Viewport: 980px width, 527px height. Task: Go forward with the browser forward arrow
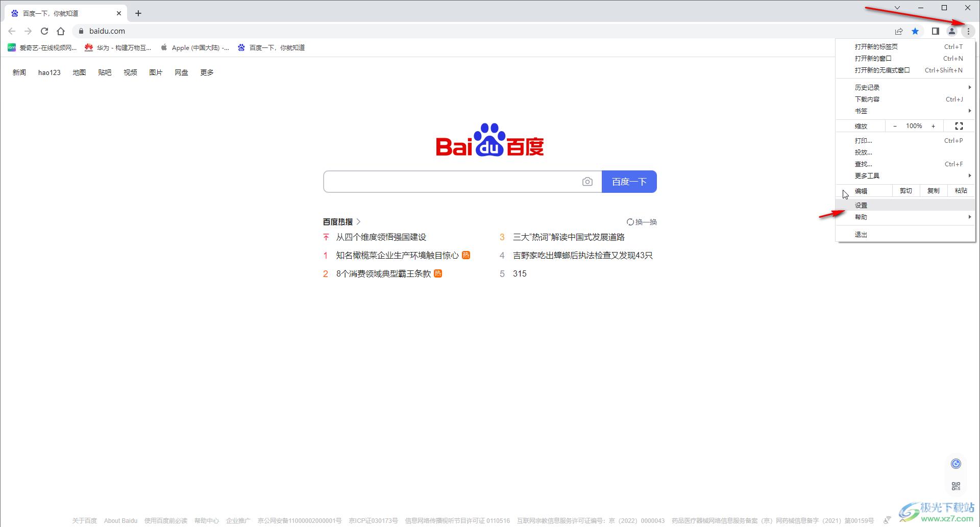tap(28, 31)
